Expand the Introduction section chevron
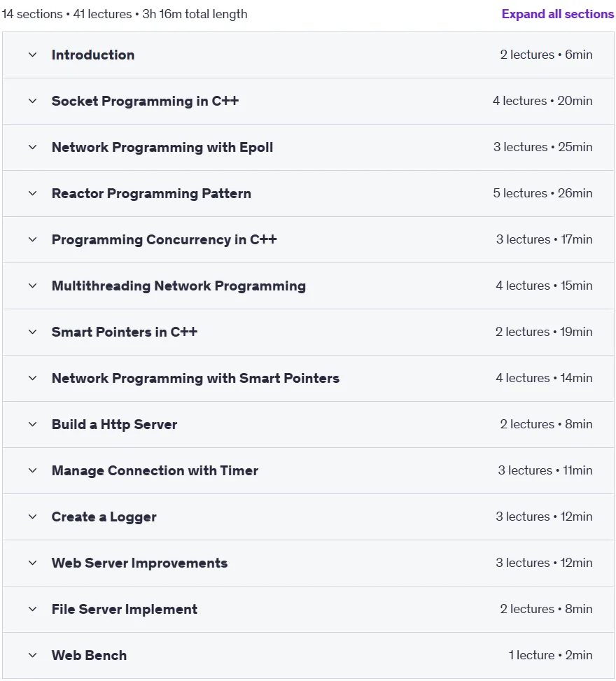The width and height of the screenshot is (616, 681). [33, 55]
